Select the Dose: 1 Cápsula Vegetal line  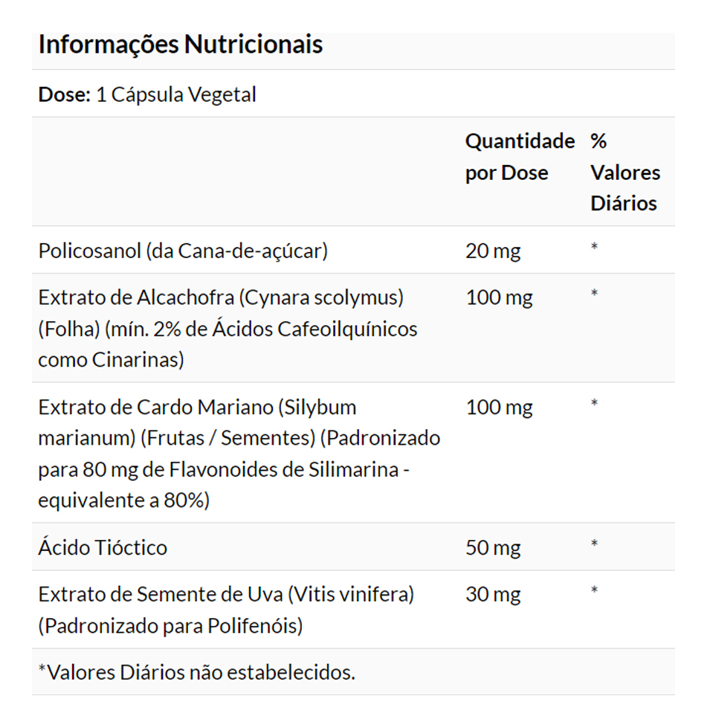click(x=147, y=95)
